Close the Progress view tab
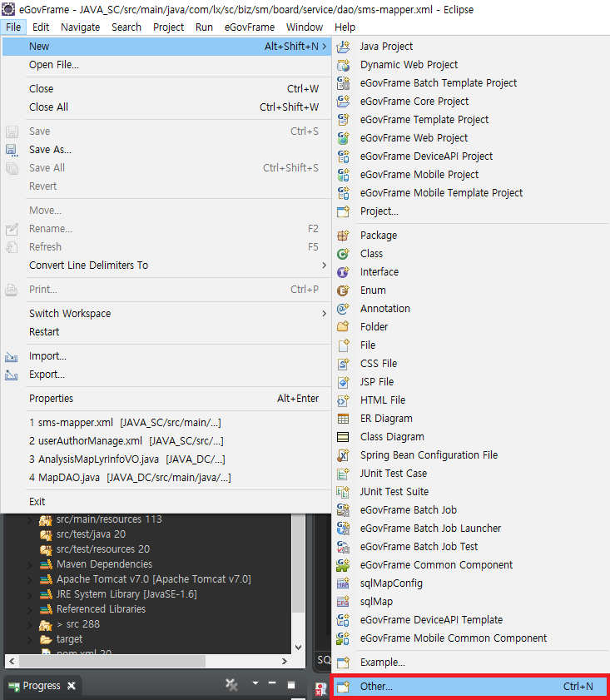Viewport: 610px width, 700px height. point(71,686)
